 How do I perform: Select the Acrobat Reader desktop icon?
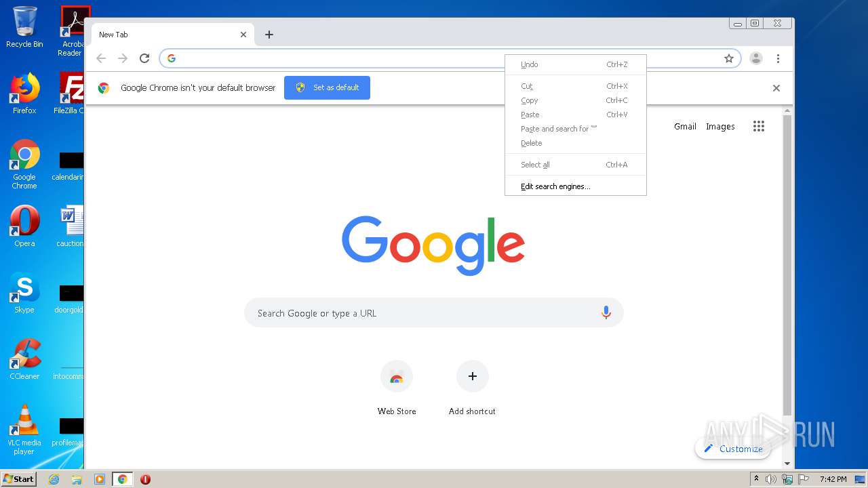(x=72, y=31)
